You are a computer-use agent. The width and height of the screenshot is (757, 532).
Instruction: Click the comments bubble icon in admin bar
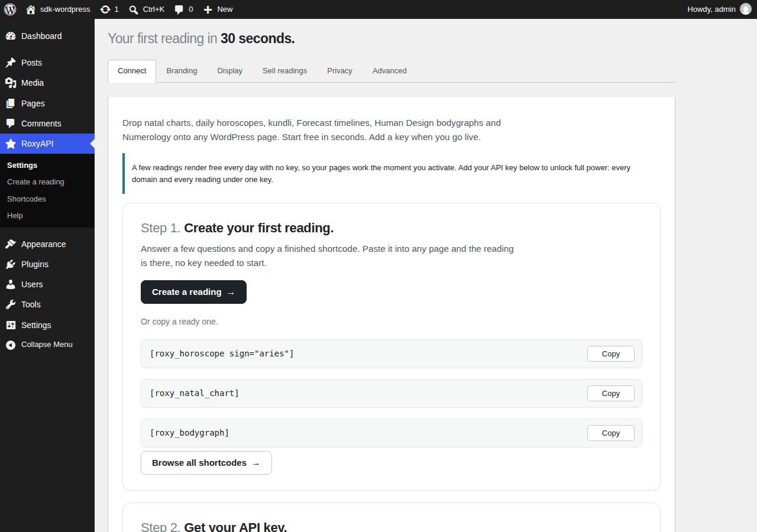click(179, 9)
